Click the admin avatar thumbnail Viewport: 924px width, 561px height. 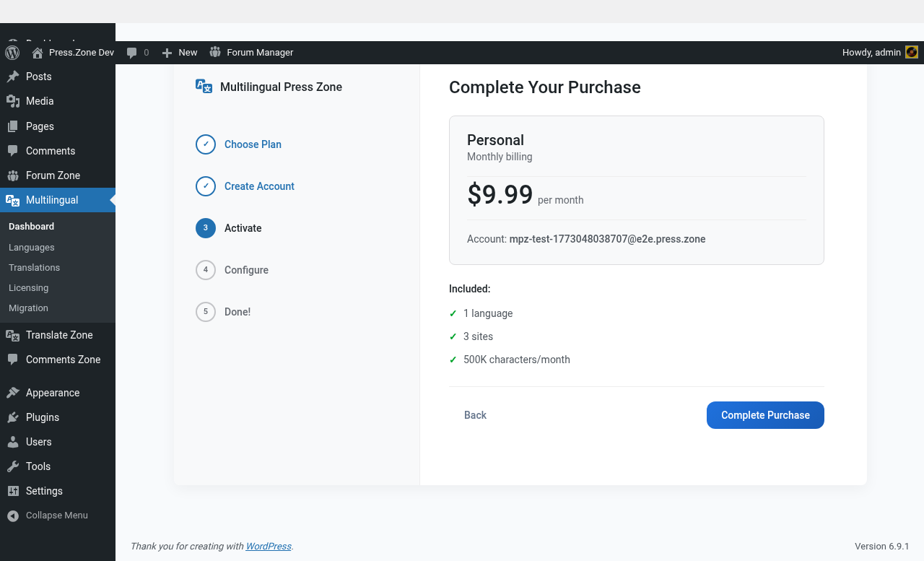click(912, 52)
